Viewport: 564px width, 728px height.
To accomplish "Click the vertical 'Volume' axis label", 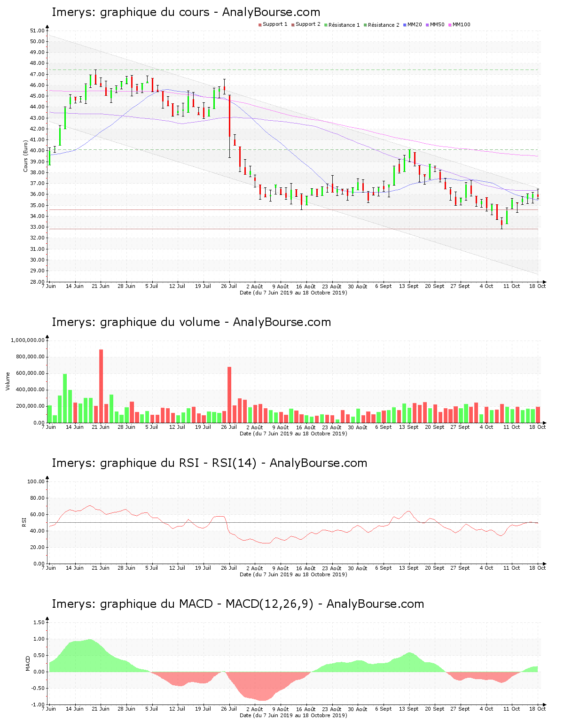I will tap(8, 381).
